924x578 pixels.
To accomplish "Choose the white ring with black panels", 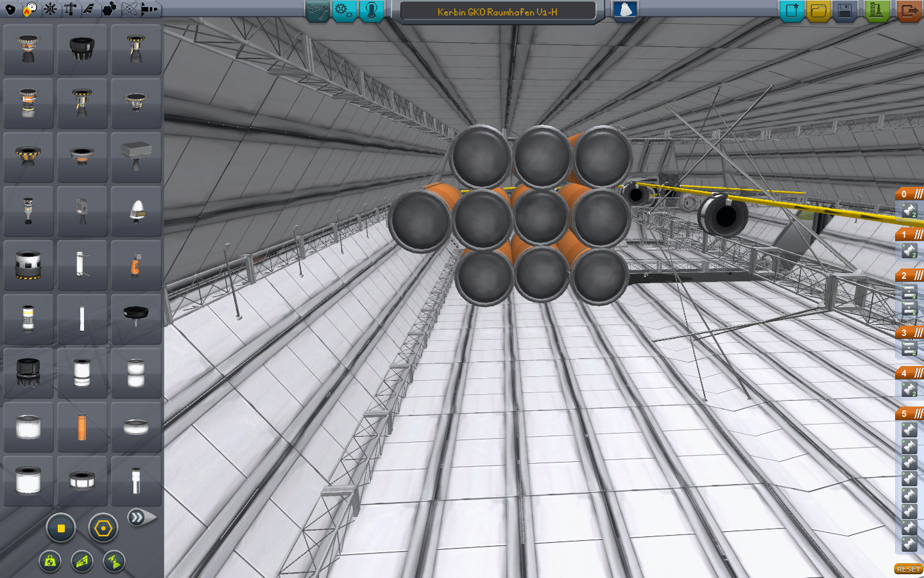I will point(82,481).
